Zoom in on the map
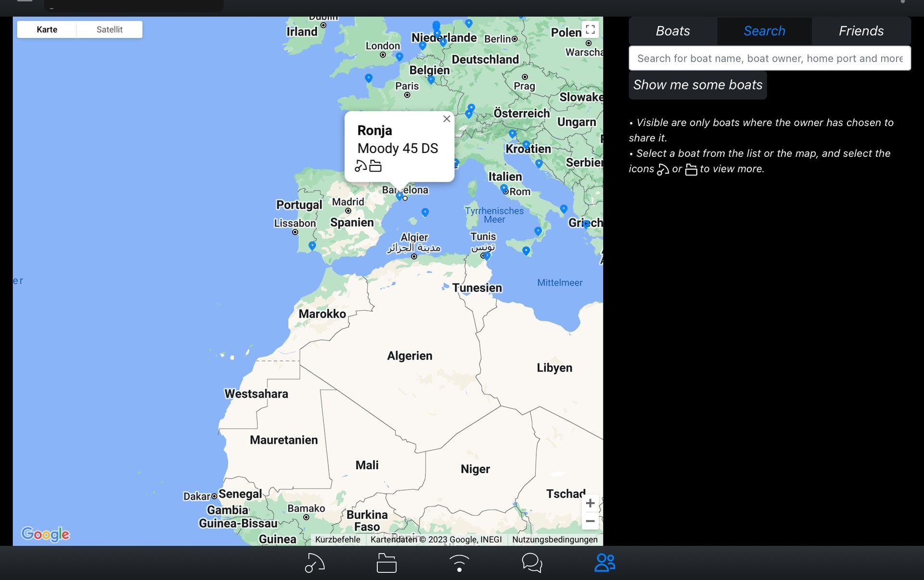The height and width of the screenshot is (580, 924). pyautogui.click(x=590, y=504)
